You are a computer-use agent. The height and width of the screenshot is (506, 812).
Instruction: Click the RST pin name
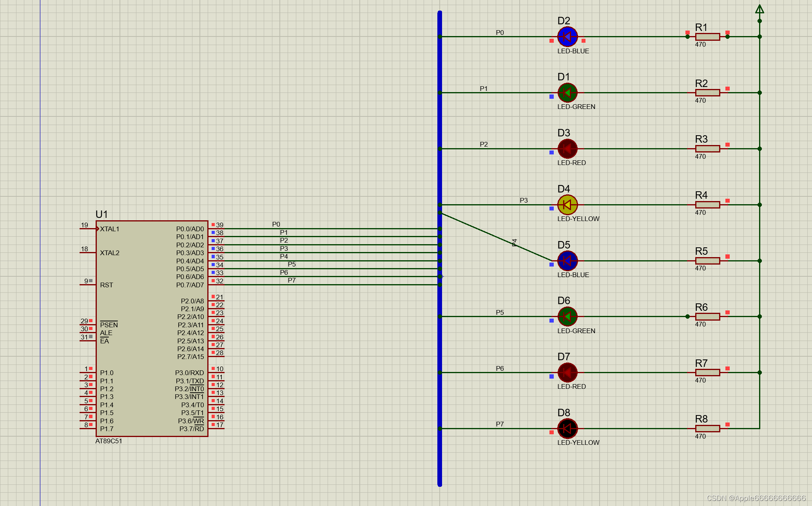click(106, 285)
